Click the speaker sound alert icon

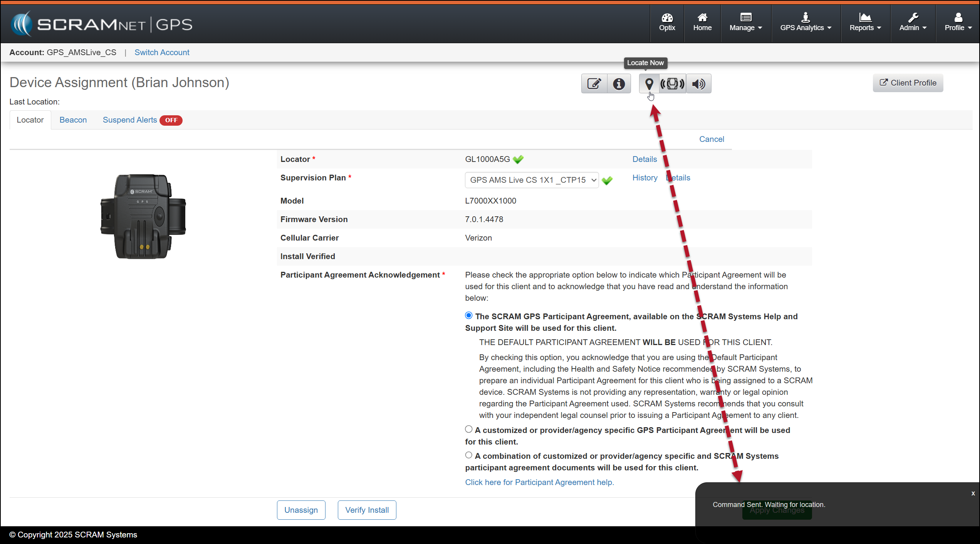click(698, 84)
